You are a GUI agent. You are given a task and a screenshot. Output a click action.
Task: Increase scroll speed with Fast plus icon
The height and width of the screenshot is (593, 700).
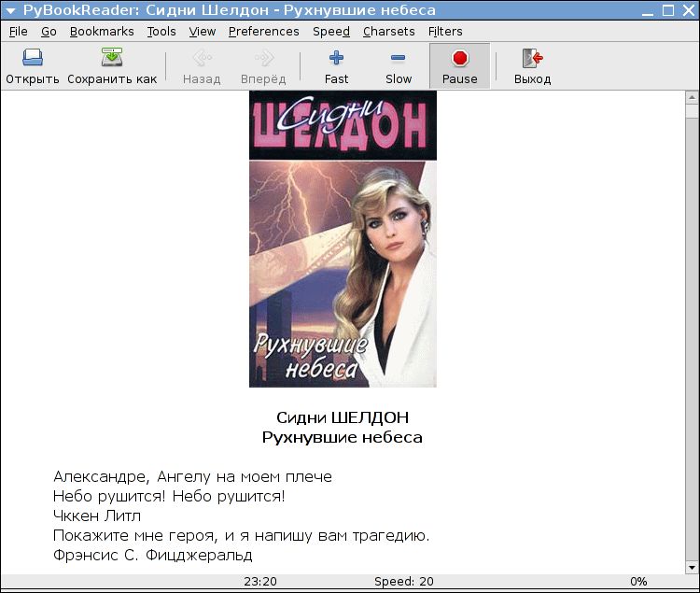pyautogui.click(x=337, y=59)
